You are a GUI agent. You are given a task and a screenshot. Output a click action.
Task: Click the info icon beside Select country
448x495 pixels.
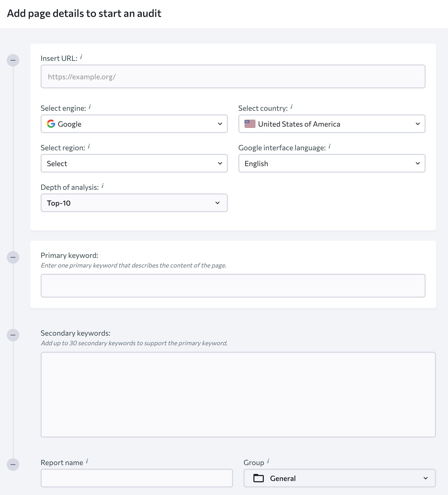(291, 107)
